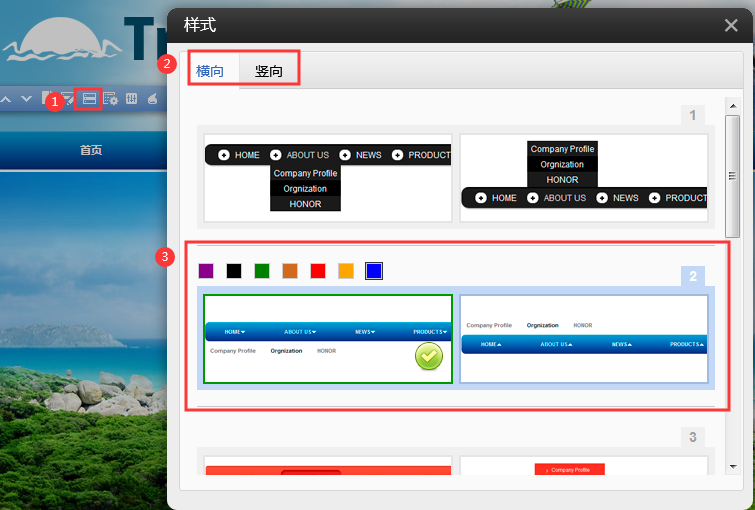Pick the purple color swatch
The width and height of the screenshot is (755, 510).
click(x=206, y=271)
